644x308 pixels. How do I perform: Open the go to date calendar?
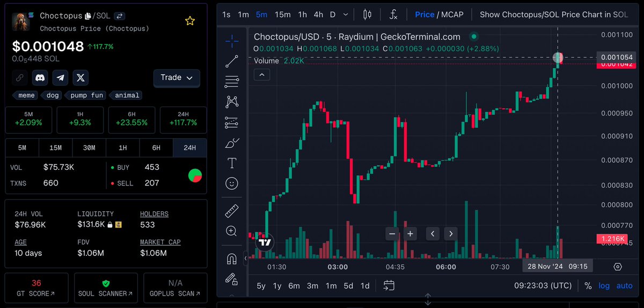click(389, 285)
